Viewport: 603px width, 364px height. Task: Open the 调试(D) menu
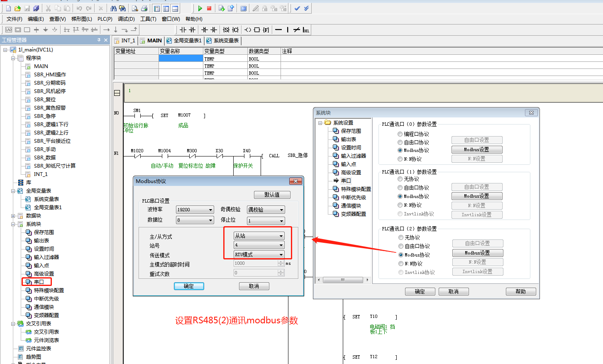(126, 19)
